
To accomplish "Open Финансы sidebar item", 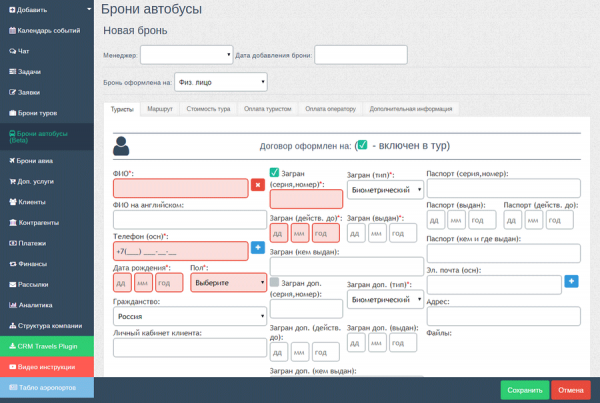I will point(47,264).
